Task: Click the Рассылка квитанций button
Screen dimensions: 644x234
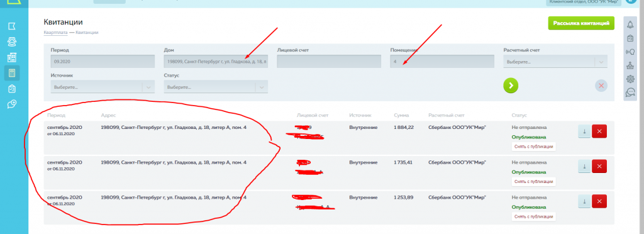Action: [581, 23]
